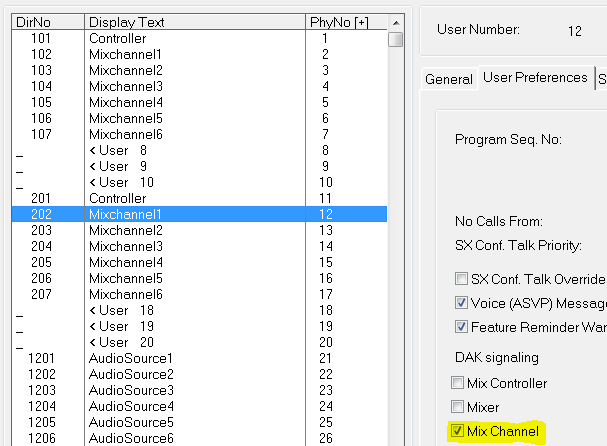Click the list scrollbar up arrow
Image resolution: width=607 pixels, height=446 pixels.
(396, 22)
